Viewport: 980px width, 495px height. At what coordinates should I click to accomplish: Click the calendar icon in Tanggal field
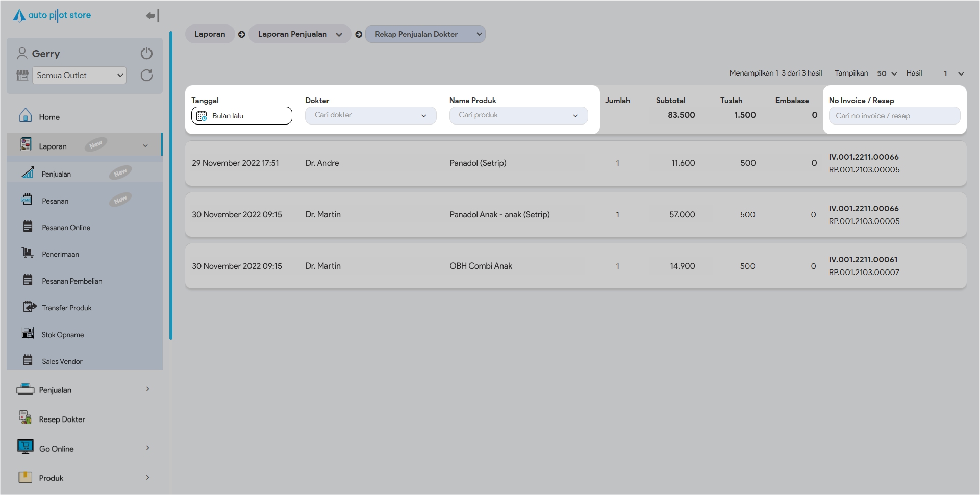(202, 116)
